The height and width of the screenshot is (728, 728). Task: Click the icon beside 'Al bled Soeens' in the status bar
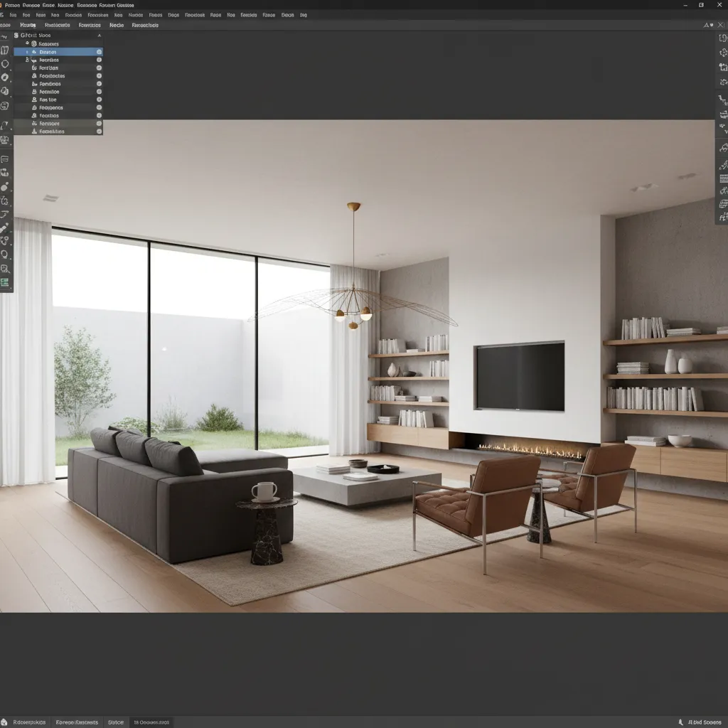[680, 722]
